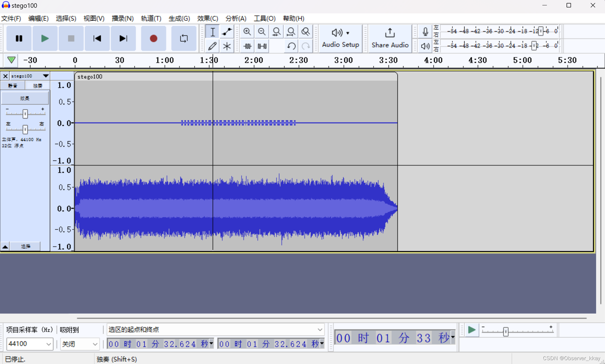
Task: Adjust the playback speed slider
Action: point(506,332)
